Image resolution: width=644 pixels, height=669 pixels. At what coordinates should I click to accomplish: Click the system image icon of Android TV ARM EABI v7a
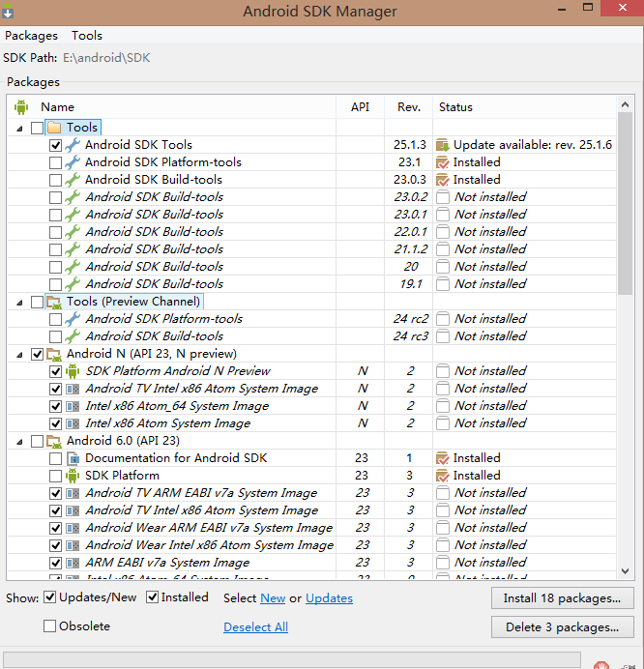pyautogui.click(x=73, y=493)
